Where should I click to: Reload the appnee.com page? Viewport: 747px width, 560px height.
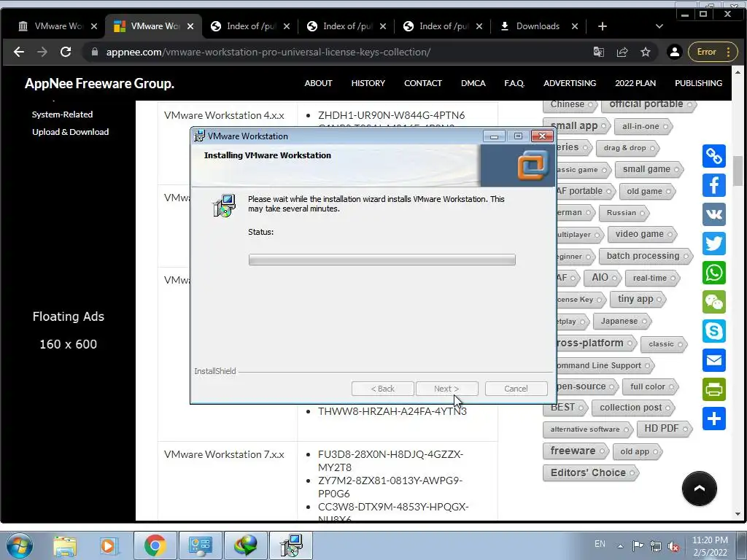(66, 52)
